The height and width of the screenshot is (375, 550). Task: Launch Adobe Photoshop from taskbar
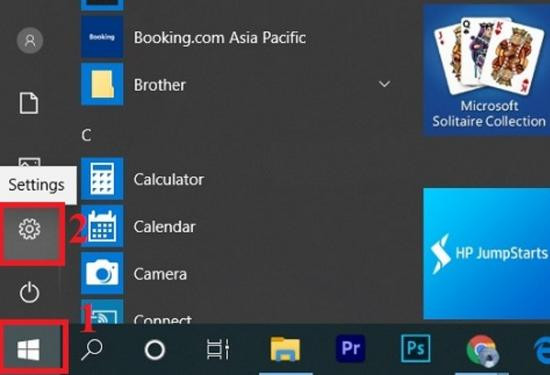click(x=416, y=348)
